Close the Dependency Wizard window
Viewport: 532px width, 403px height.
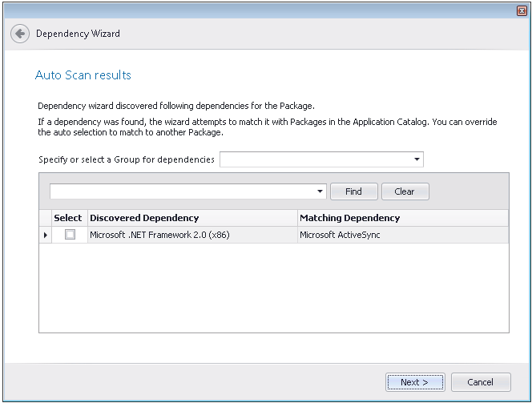pyautogui.click(x=522, y=10)
